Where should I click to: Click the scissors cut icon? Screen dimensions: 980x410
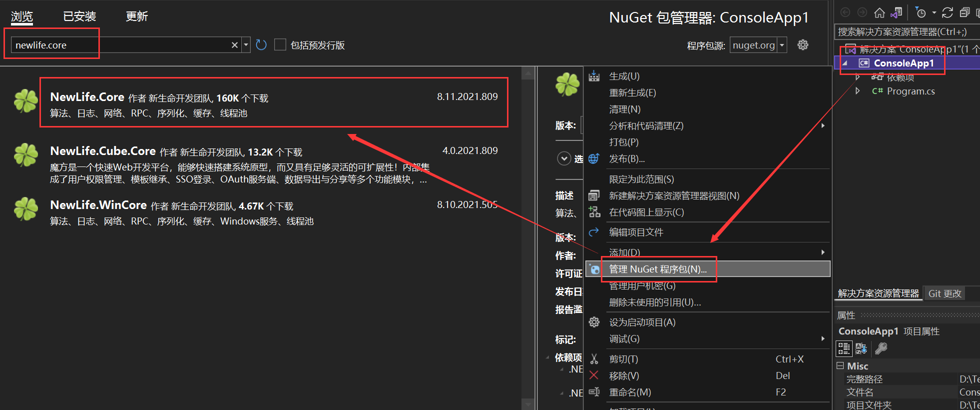coord(594,359)
